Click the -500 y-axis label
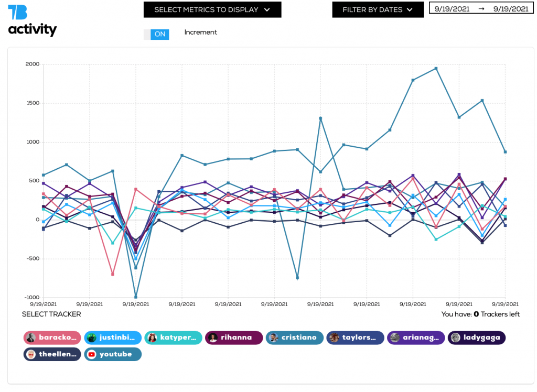Image resolution: width=537 pixels, height=392 pixels. (x=33, y=258)
